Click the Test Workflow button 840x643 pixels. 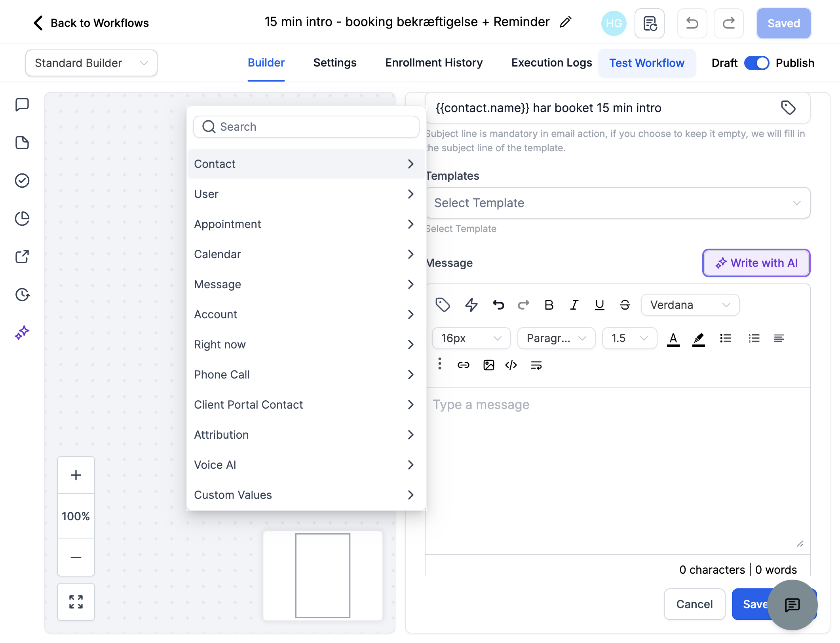pos(646,63)
